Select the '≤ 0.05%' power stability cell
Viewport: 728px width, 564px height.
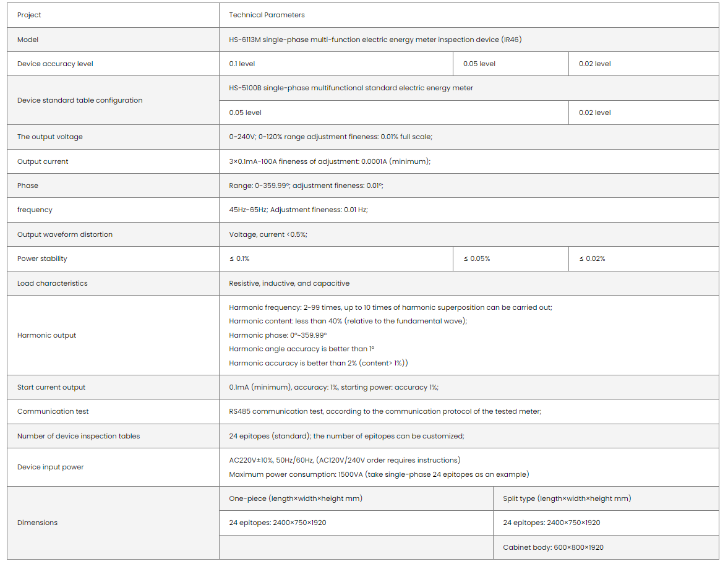476,258
